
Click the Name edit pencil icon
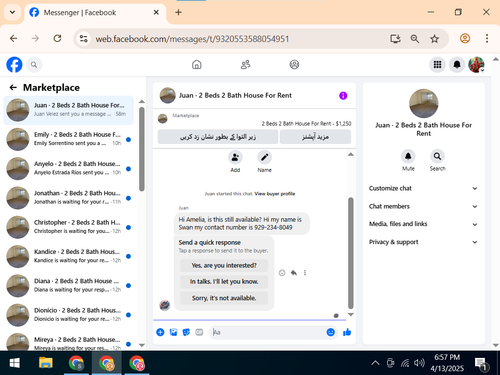(x=264, y=157)
